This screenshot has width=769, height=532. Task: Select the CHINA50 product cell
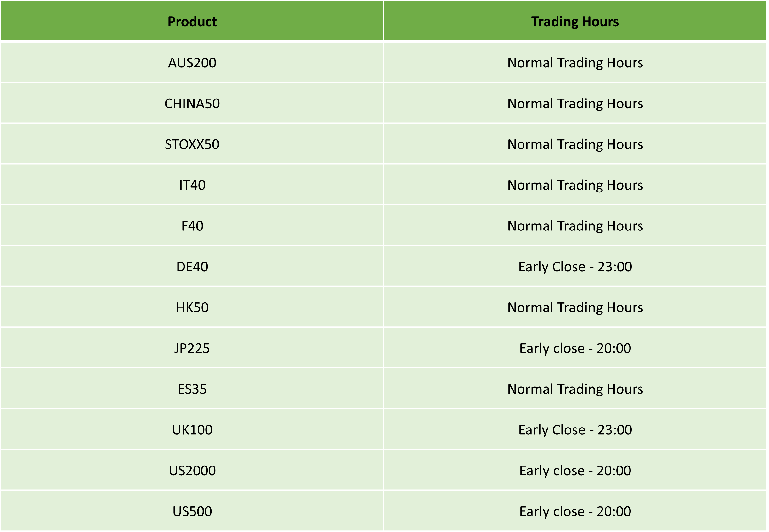[192, 103]
